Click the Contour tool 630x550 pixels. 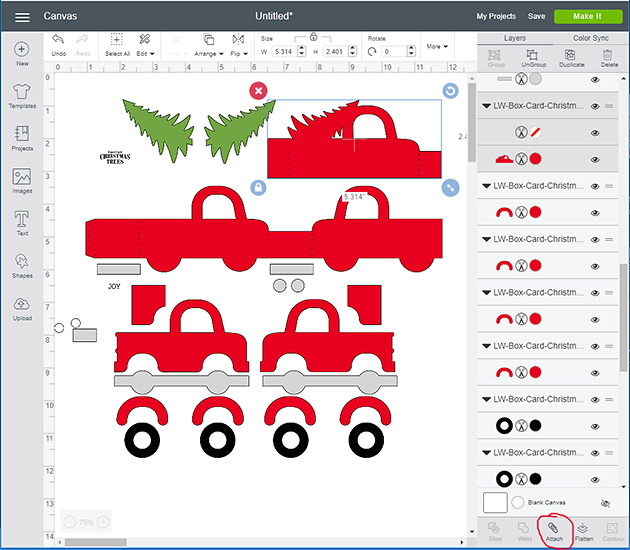(x=613, y=532)
